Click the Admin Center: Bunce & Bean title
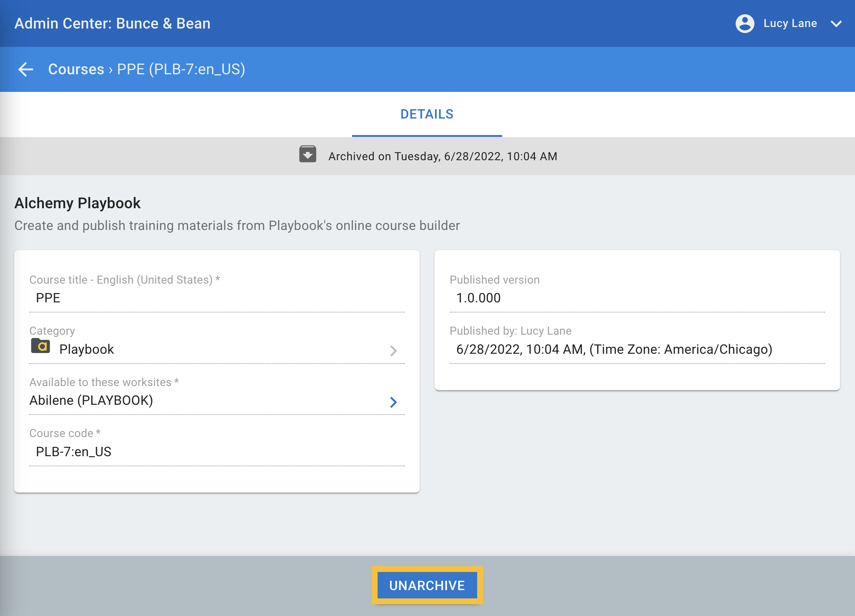 coord(112,23)
